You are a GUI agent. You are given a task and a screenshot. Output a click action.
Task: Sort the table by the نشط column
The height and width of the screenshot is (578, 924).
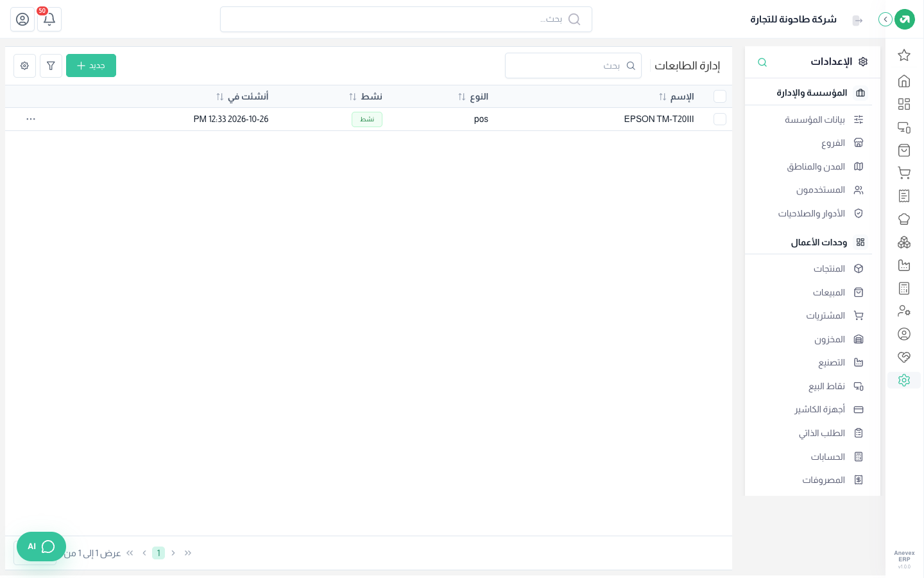point(366,97)
